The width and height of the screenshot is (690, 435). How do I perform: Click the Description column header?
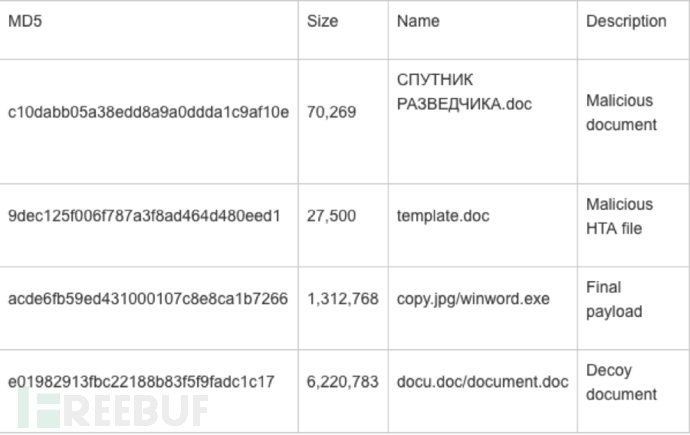pos(626,21)
